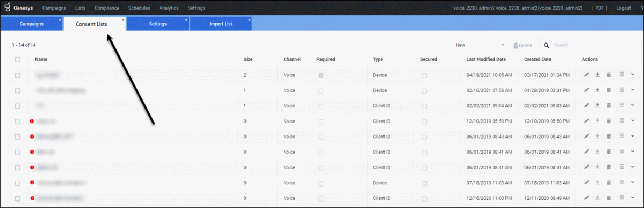Delete list created 12/10/2019 05:50 PM
Screen dimensions: 644x208
[609, 121]
